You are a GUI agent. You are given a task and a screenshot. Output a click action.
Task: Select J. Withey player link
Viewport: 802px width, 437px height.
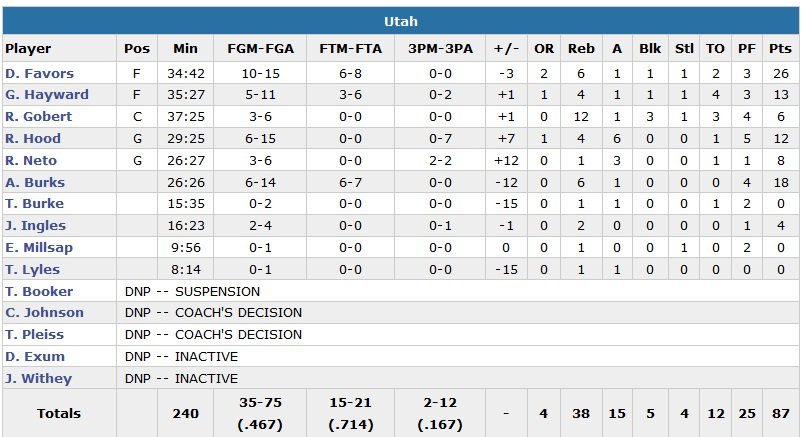pos(38,379)
